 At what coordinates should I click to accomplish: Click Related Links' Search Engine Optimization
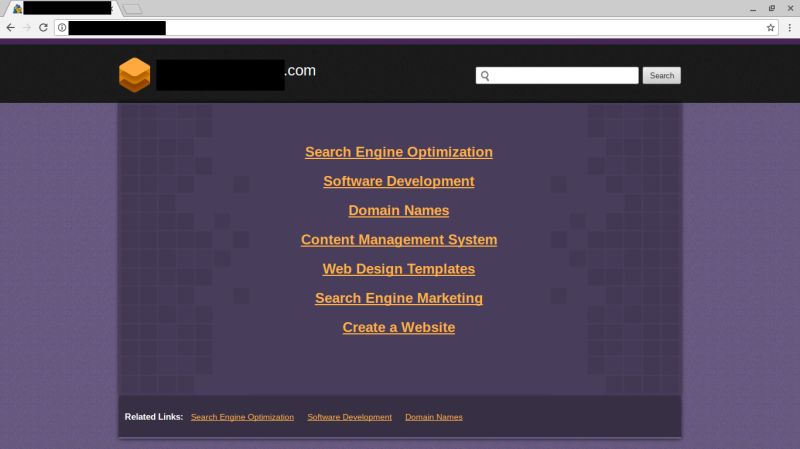click(242, 417)
